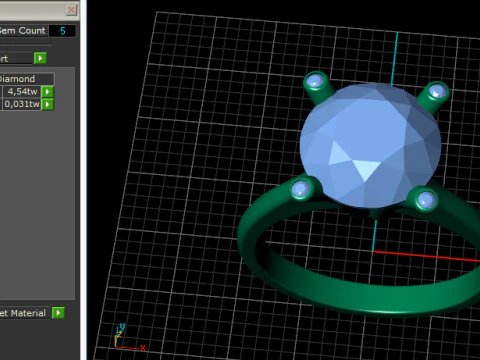Select the bottom-right prong accent gem
480x360 pixels.
coord(426,200)
